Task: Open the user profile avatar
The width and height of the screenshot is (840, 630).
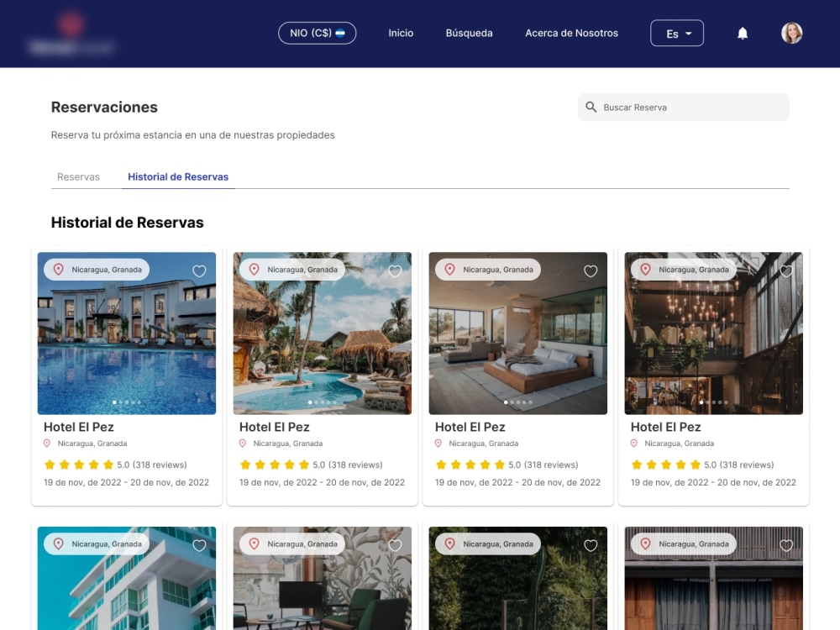Action: coord(791,34)
